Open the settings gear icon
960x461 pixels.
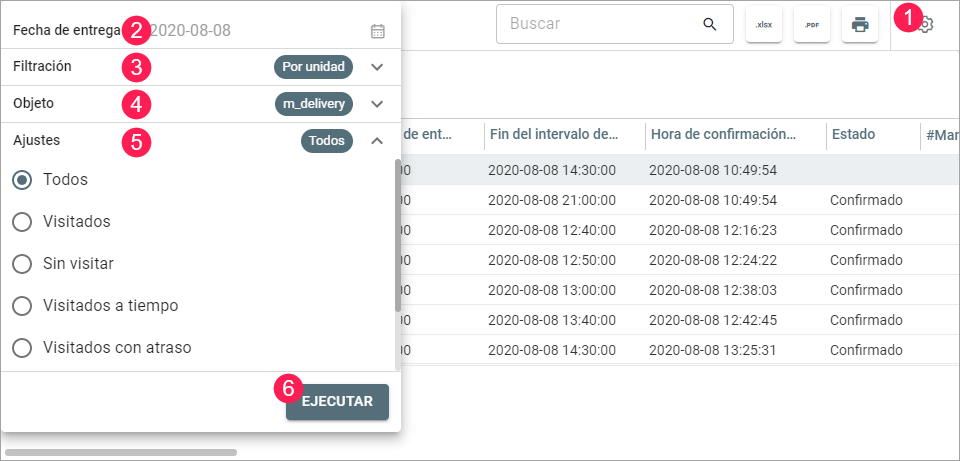pos(927,24)
